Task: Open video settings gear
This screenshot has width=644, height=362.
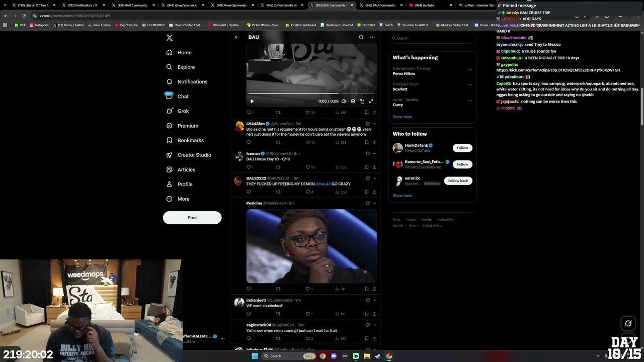Action: (x=353, y=101)
